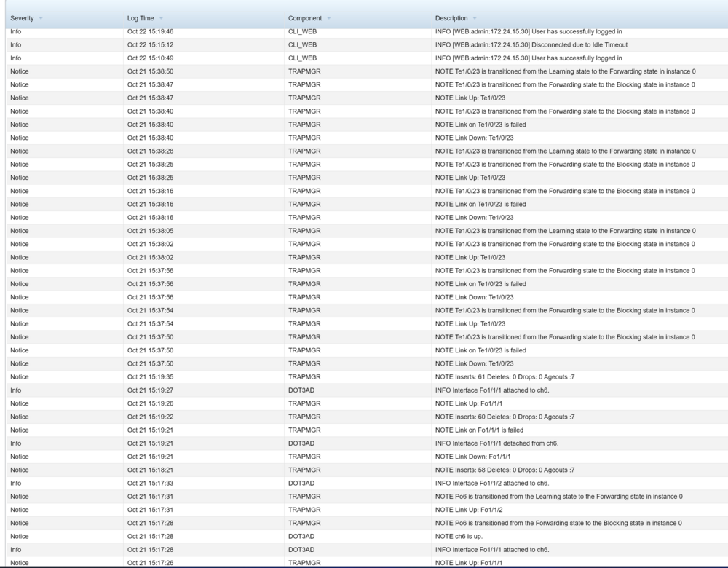Select the log time Oct 21 15:19:35
This screenshot has width=728, height=568.
point(150,377)
